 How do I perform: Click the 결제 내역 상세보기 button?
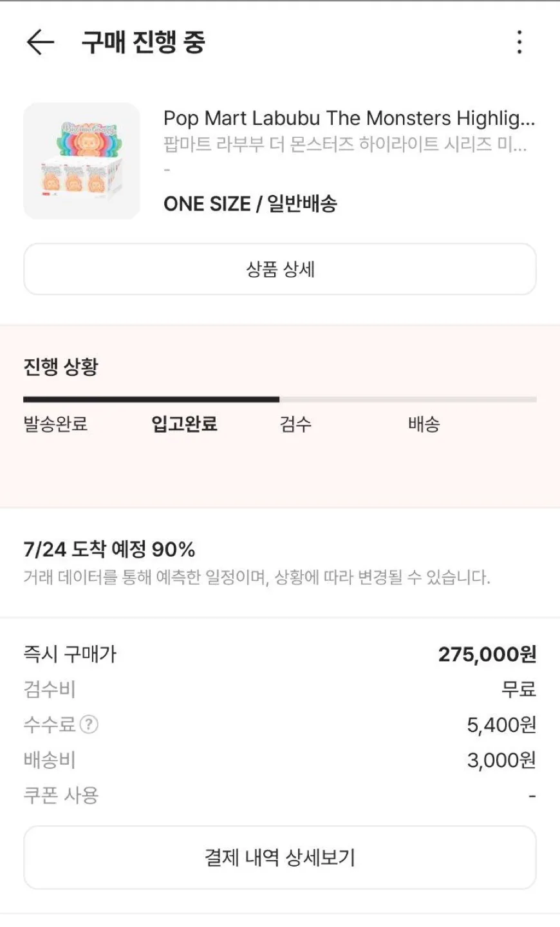(280, 857)
